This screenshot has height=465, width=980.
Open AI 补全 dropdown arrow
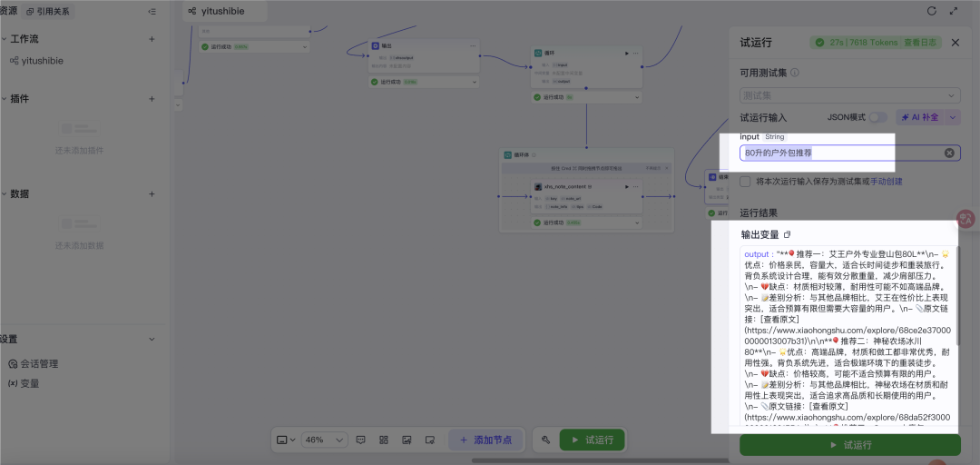coord(953,117)
